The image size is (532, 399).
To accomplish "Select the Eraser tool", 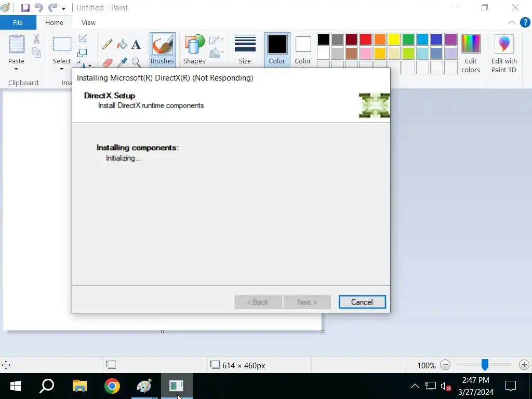I will point(107,63).
